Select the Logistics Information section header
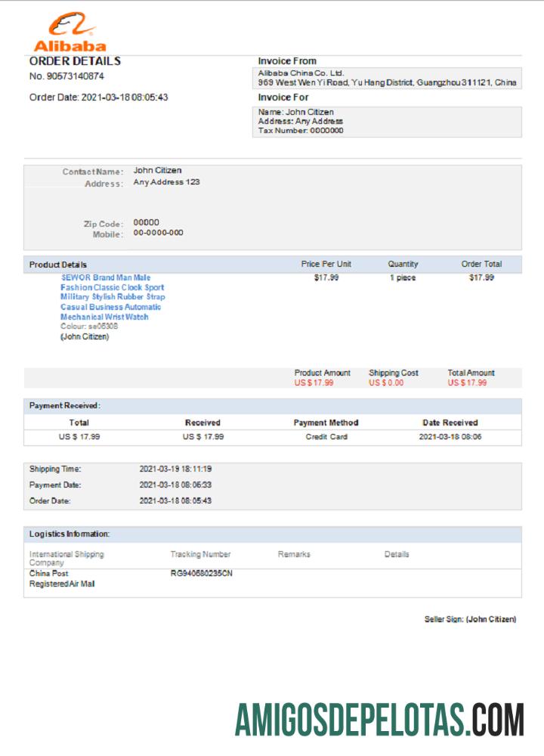The height and width of the screenshot is (756, 544). 70,534
